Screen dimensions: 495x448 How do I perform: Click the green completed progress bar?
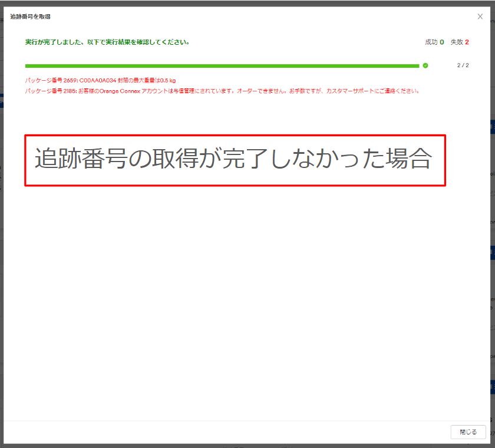tap(222, 65)
